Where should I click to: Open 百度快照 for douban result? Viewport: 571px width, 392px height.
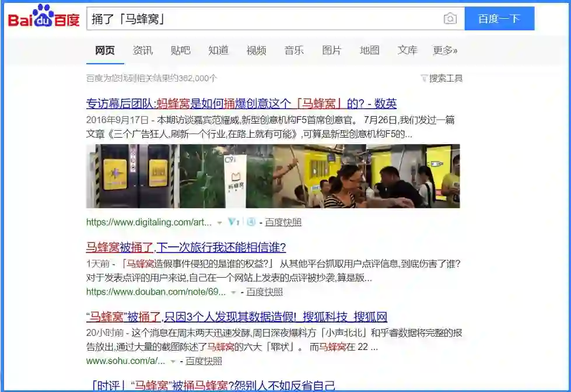coord(264,292)
